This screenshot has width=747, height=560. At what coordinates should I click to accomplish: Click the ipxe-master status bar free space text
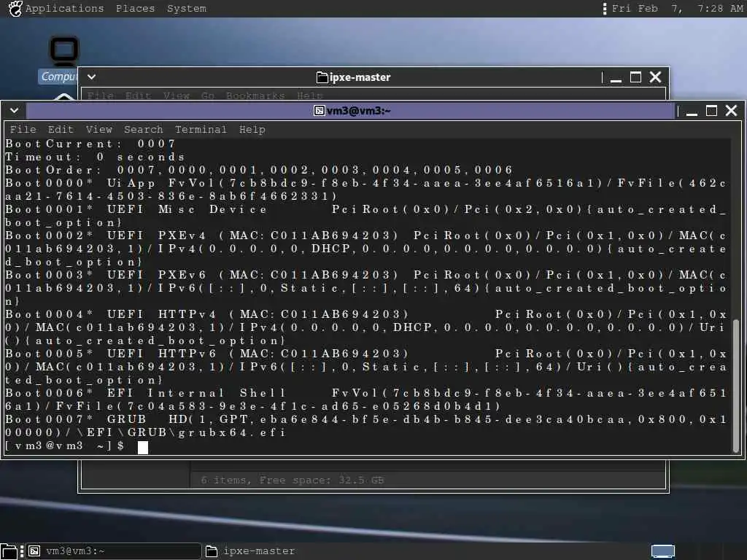(x=292, y=480)
